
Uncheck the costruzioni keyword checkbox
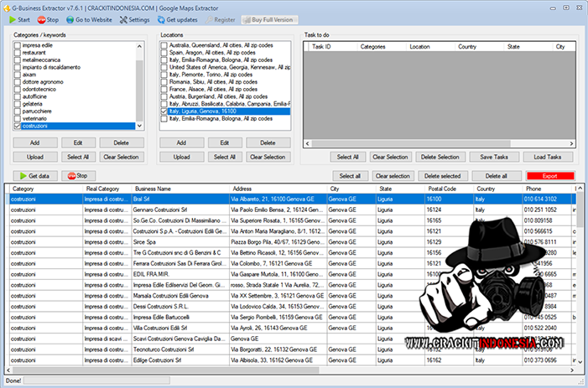18,126
